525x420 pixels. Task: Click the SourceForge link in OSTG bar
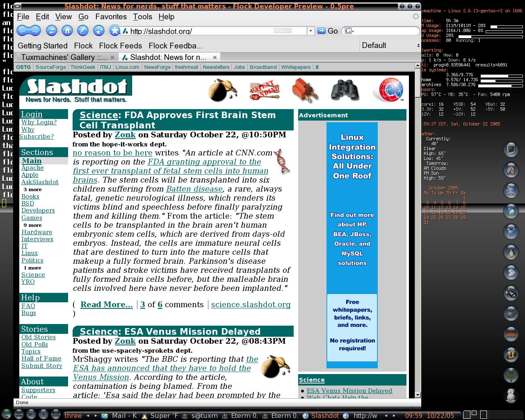pyautogui.click(x=50, y=67)
